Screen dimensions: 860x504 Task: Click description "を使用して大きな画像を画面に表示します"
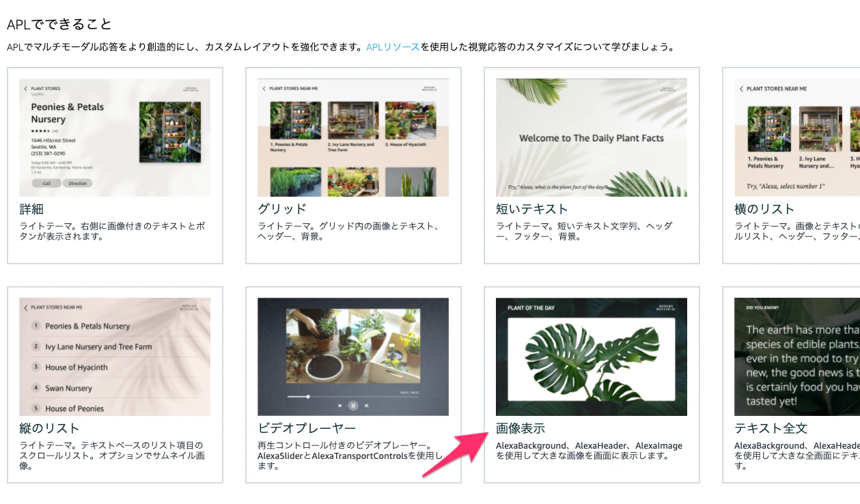pyautogui.click(x=583, y=456)
